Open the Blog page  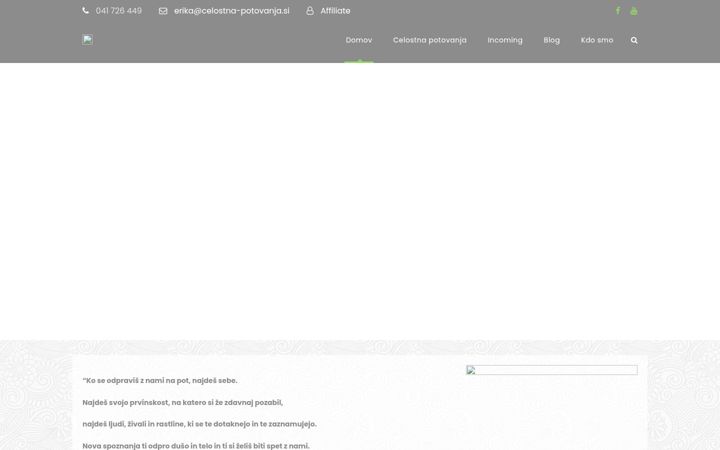point(551,40)
